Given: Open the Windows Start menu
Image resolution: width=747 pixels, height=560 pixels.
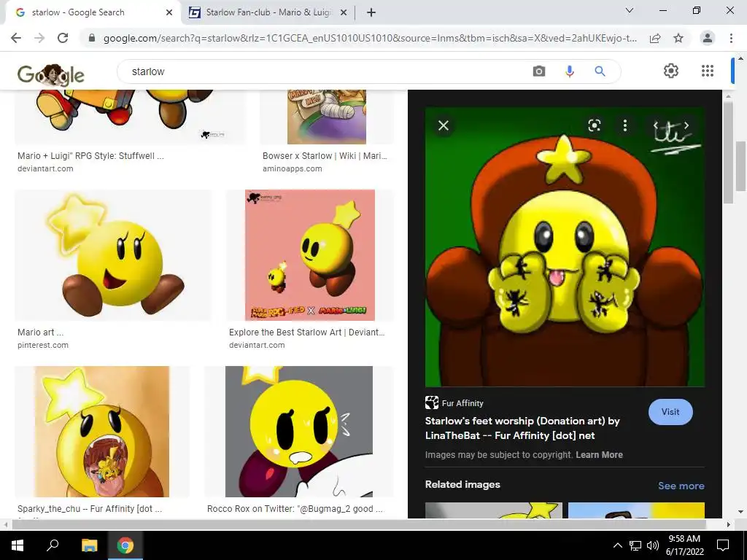Looking at the screenshot, I should point(18,545).
